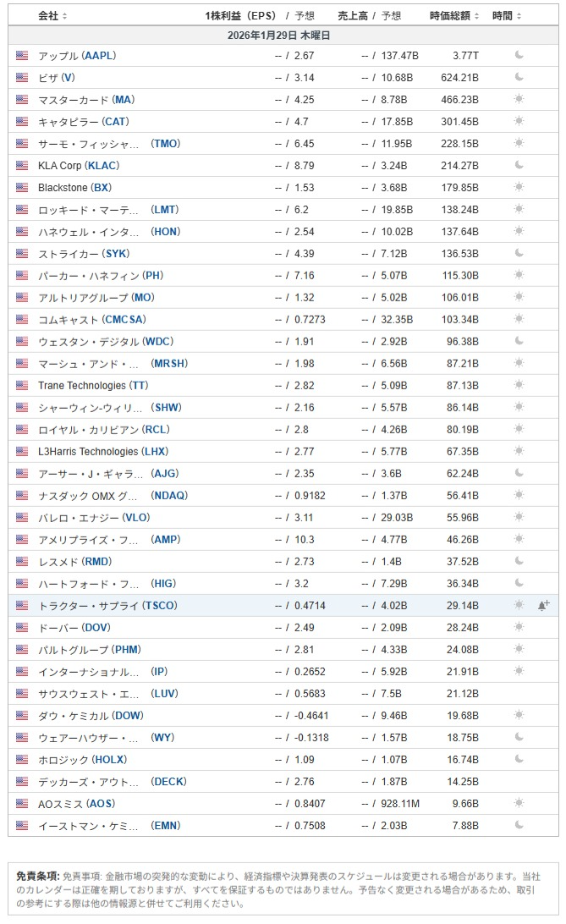The image size is (566, 924).
Task: Click the sun icon in Mastercard's row
Action: coord(519,100)
